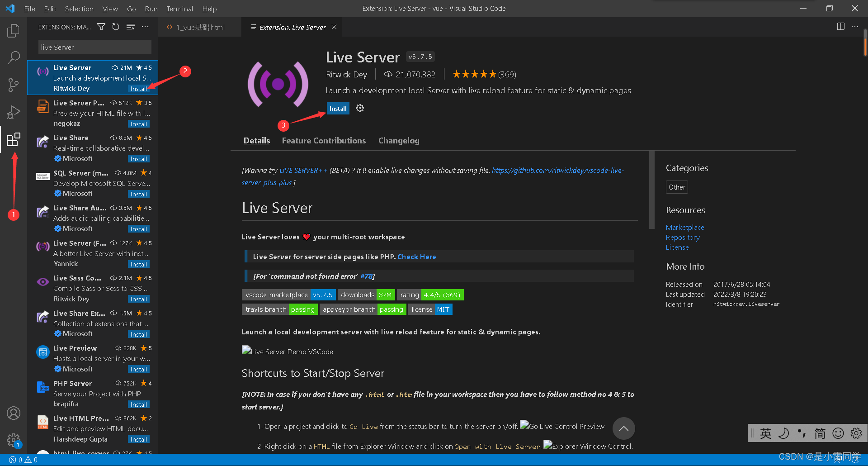Open Extensions panel more actions menu
Viewport: 868px width, 466px height.
point(145,27)
